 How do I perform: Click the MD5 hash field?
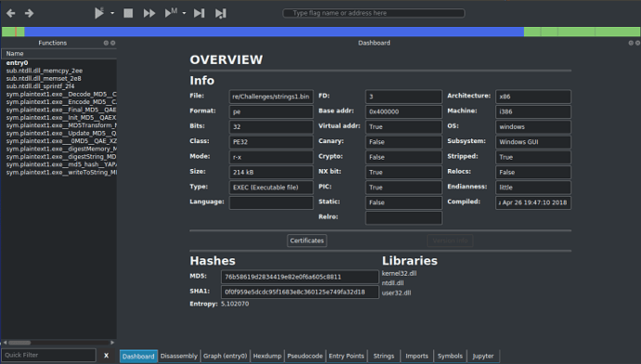coord(300,277)
